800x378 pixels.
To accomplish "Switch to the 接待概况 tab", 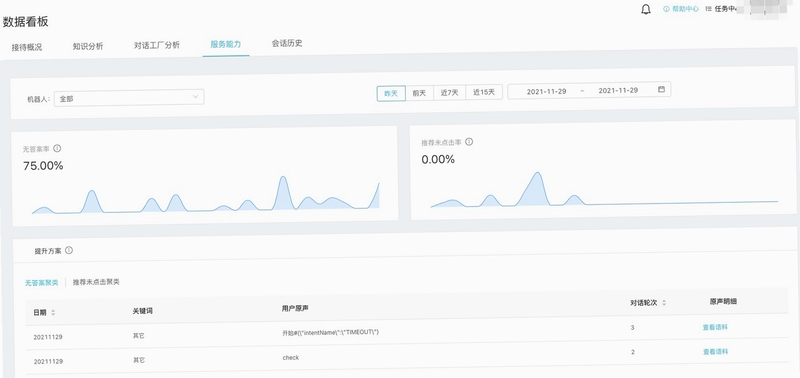I will 27,47.
